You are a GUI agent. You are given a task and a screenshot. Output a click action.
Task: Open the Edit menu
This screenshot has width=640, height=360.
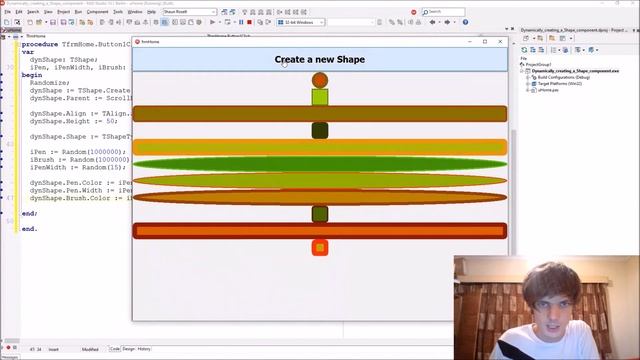[19, 12]
